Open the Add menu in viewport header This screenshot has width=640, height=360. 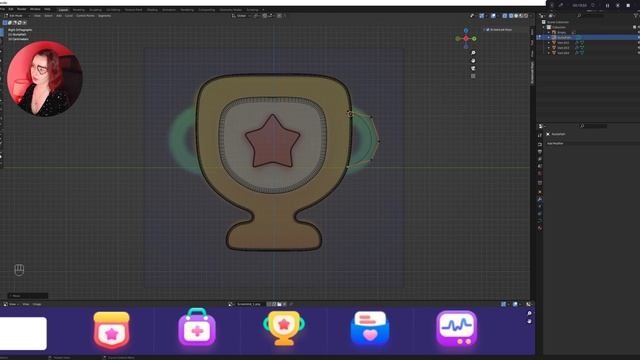(x=59, y=16)
